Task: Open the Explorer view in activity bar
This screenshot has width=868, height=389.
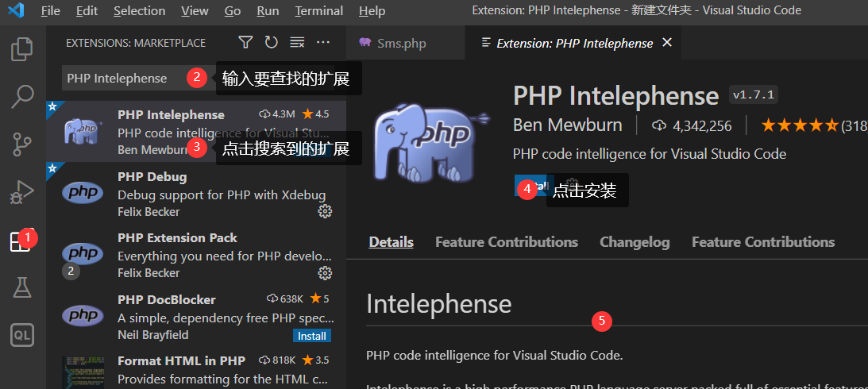Action: coord(21,49)
